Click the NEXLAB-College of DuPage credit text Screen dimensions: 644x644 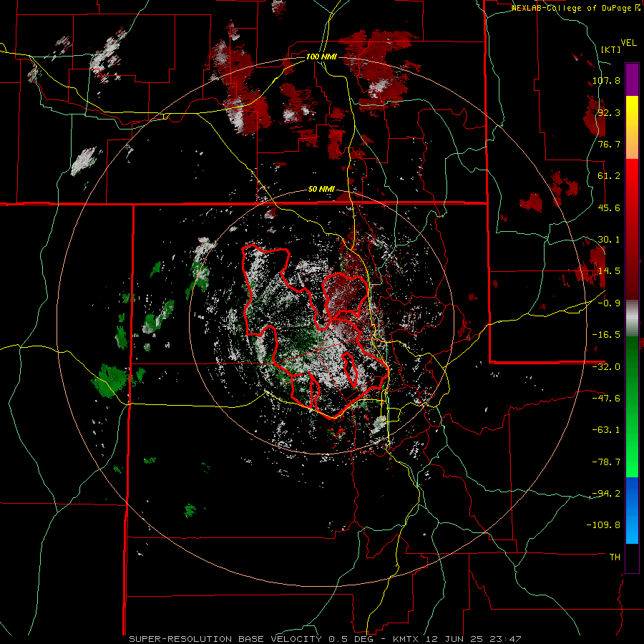click(575, 8)
